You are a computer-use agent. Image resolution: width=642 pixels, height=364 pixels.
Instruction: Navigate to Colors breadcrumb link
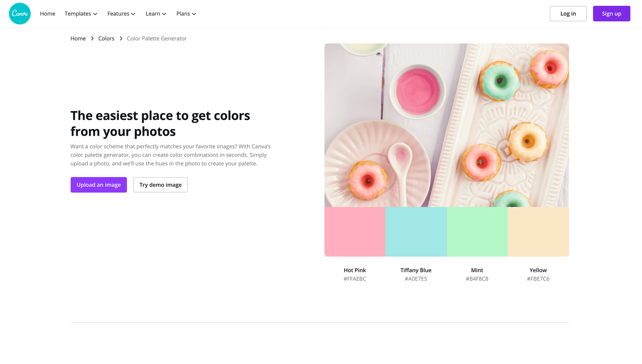pos(106,39)
